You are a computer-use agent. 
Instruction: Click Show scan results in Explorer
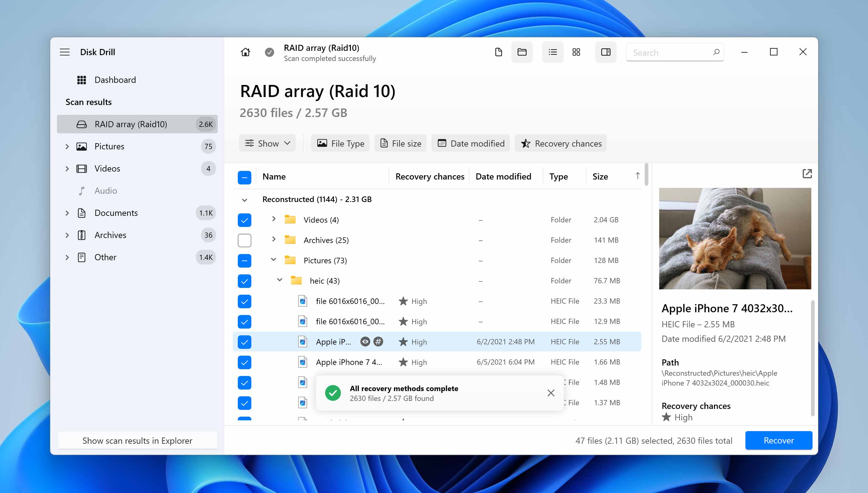click(137, 440)
